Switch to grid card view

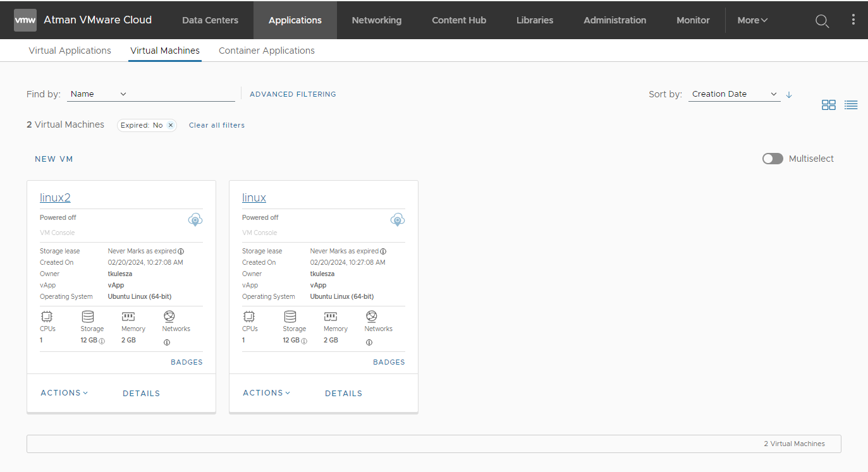coord(828,105)
